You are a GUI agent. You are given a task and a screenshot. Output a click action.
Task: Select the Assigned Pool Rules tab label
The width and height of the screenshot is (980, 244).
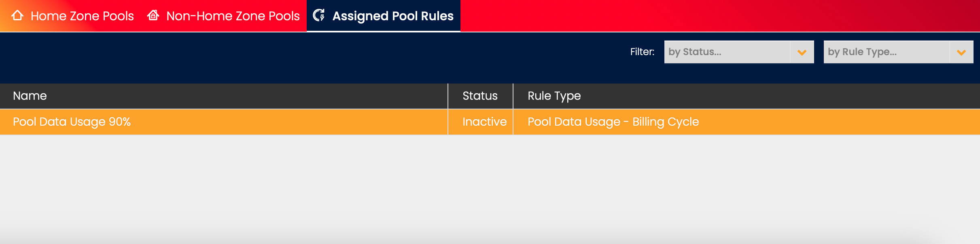pyautogui.click(x=392, y=16)
